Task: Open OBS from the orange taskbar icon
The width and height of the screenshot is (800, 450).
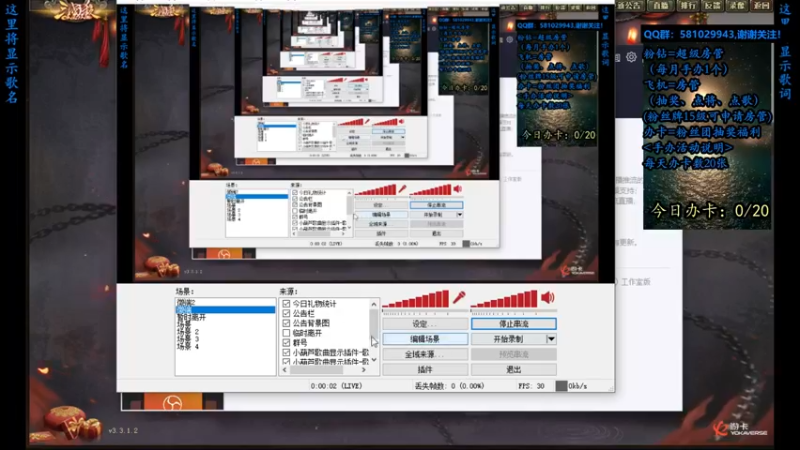Action: click(x=172, y=402)
